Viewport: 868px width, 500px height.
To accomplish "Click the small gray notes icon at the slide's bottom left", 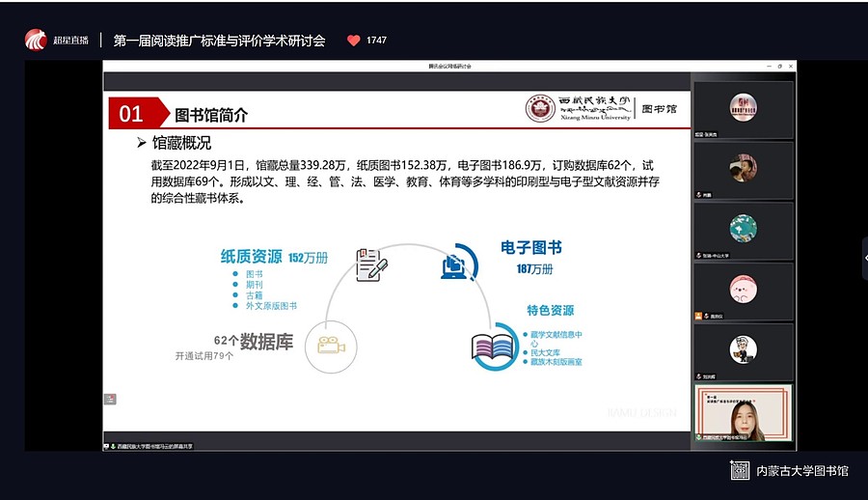I will (110, 399).
